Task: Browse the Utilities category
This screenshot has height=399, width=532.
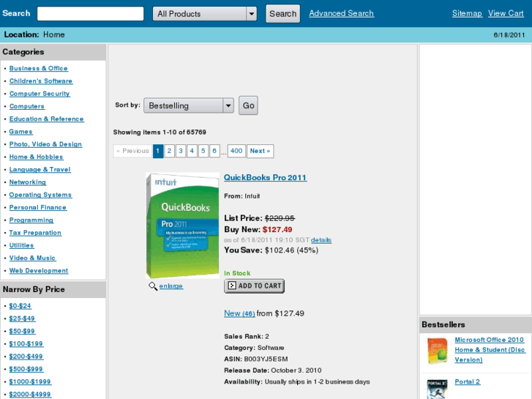Action: 22,245
